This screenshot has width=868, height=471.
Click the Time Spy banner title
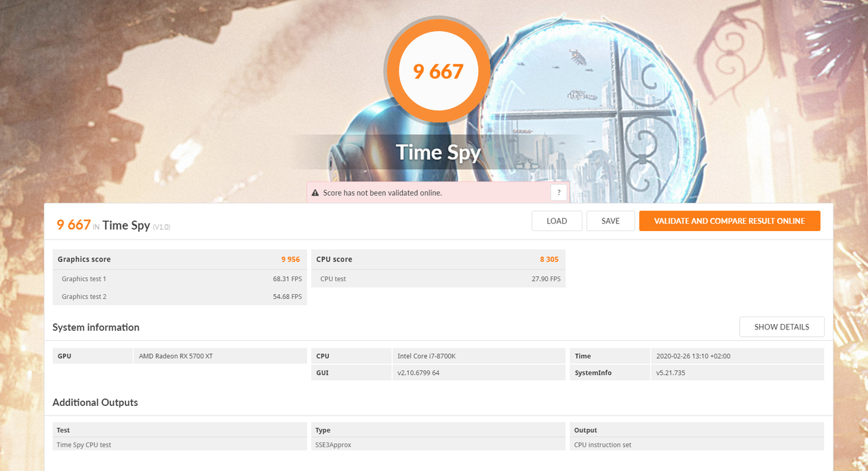[x=438, y=152]
